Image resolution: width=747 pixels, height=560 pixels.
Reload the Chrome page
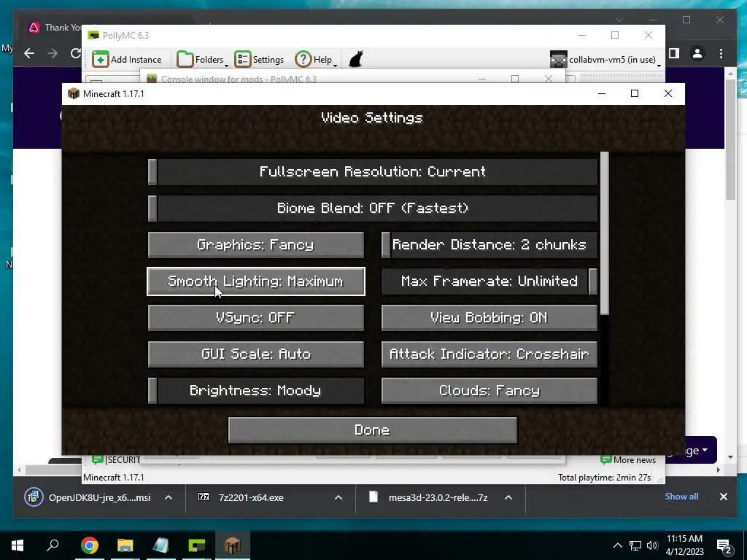pyautogui.click(x=75, y=53)
